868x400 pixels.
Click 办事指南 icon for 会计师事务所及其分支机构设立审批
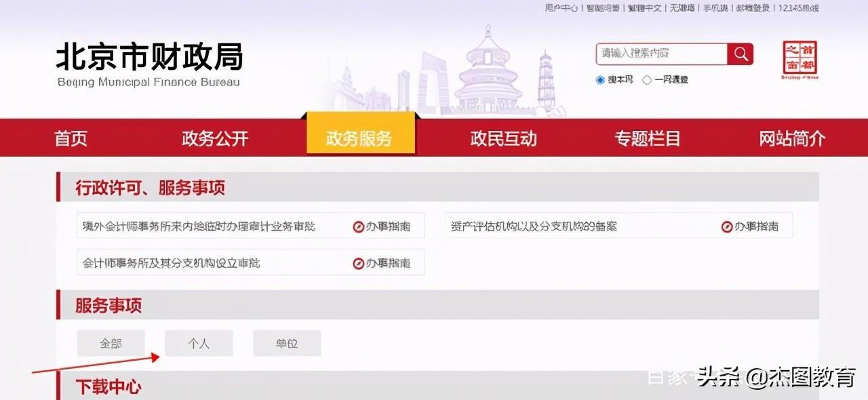(359, 263)
